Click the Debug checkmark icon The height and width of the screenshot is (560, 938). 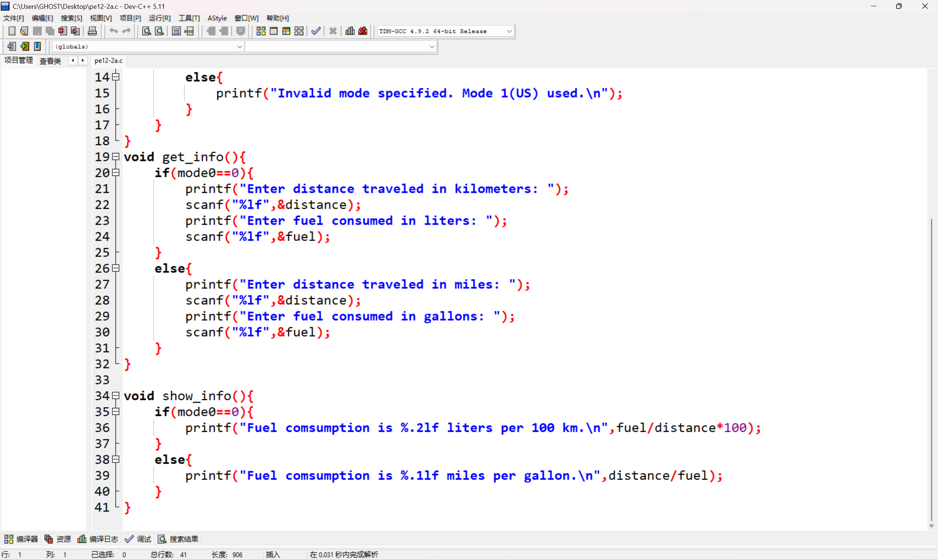tap(316, 31)
